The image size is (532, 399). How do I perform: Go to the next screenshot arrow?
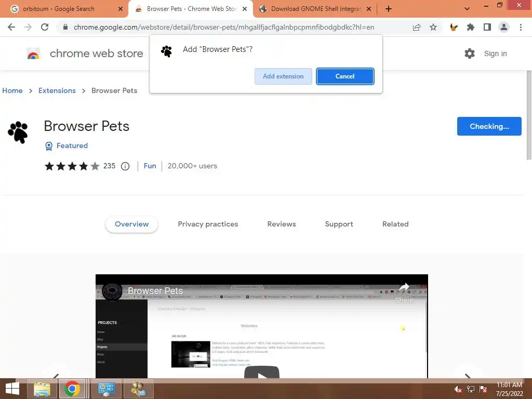tap(468, 376)
